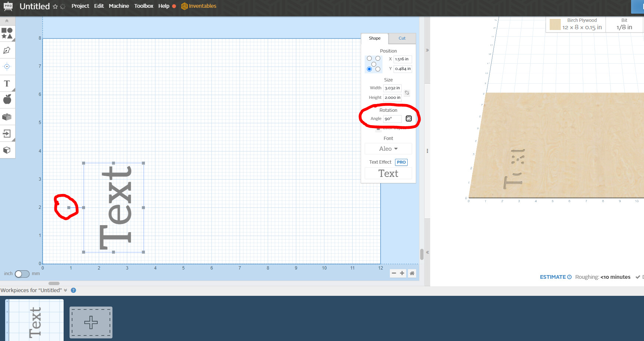Select the center position anchor radio

(x=374, y=64)
